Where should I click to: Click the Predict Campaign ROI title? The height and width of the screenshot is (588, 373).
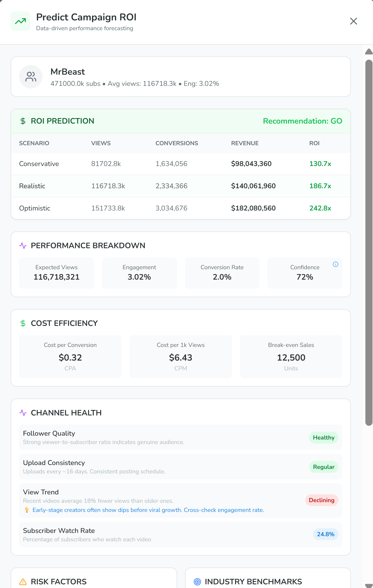click(86, 17)
